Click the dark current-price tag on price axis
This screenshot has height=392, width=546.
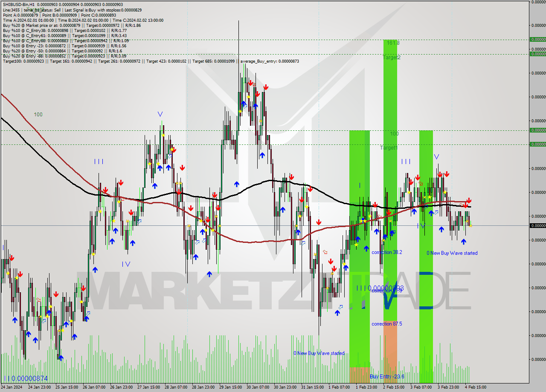click(537, 225)
